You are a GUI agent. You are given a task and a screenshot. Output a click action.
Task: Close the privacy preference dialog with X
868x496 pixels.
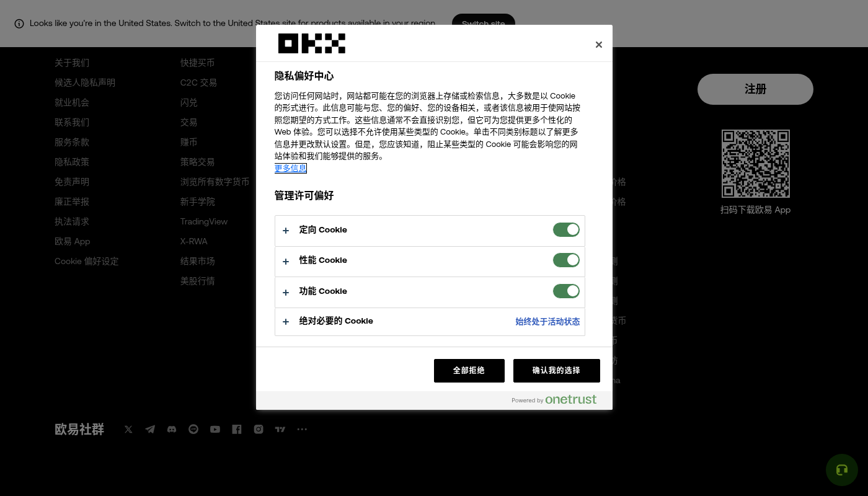tap(598, 45)
